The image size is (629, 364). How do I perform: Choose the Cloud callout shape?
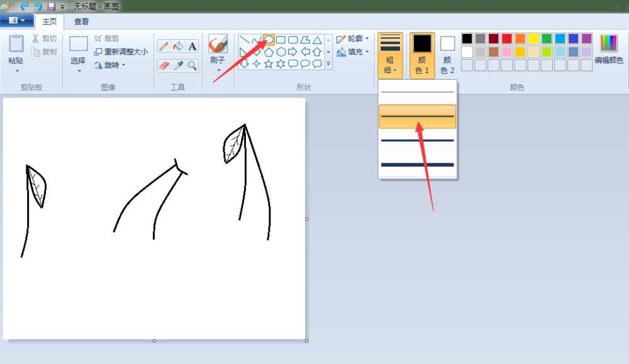pyautogui.click(x=317, y=63)
